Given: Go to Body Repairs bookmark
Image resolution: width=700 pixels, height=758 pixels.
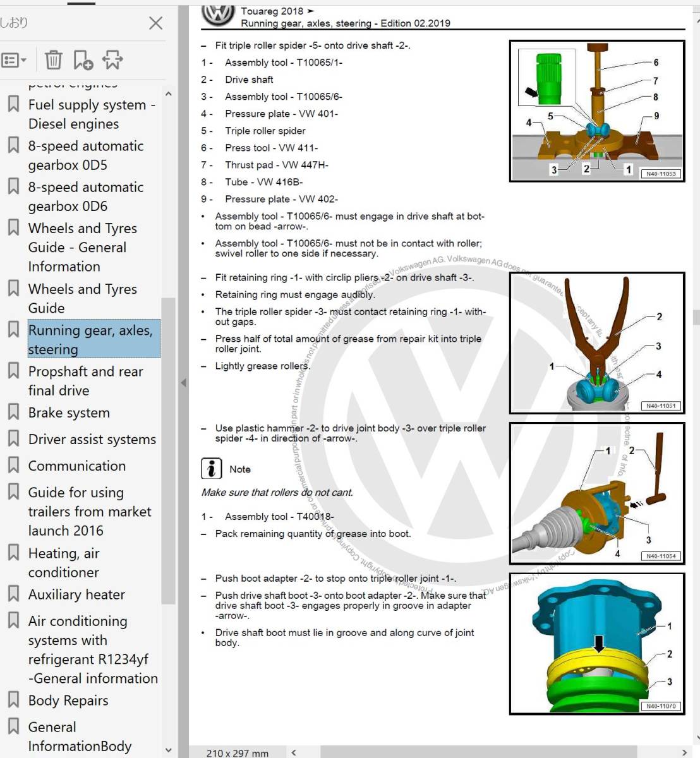Looking at the screenshot, I should (x=68, y=701).
